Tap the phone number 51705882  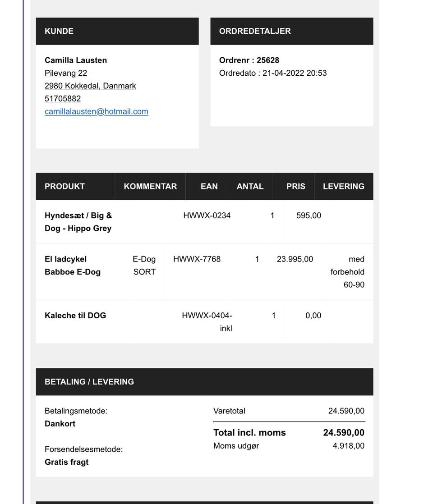tap(63, 98)
